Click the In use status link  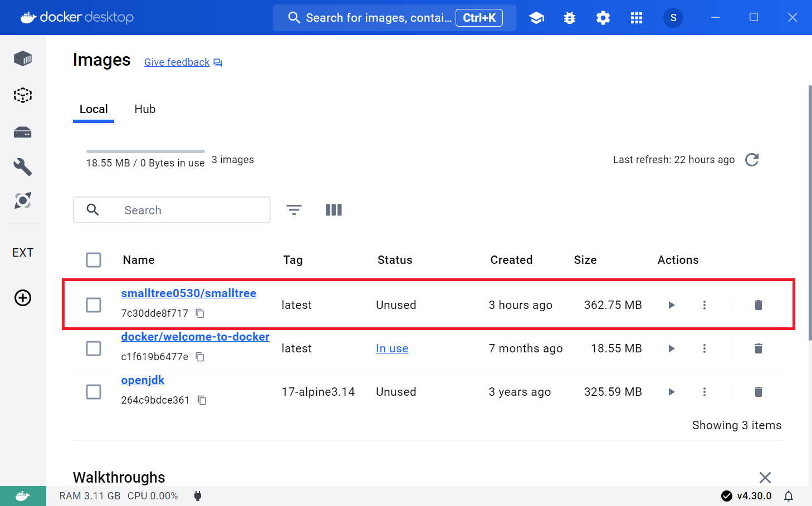[x=392, y=348]
